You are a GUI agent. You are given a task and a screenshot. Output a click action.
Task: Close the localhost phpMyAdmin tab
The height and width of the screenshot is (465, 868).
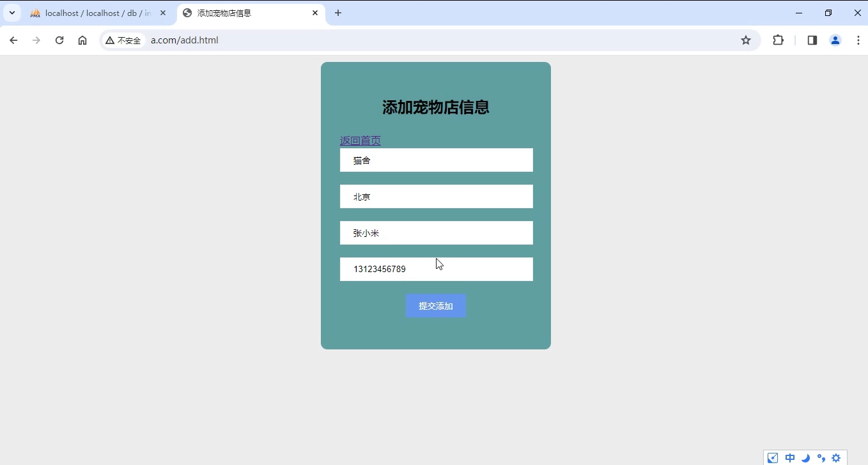(x=163, y=13)
